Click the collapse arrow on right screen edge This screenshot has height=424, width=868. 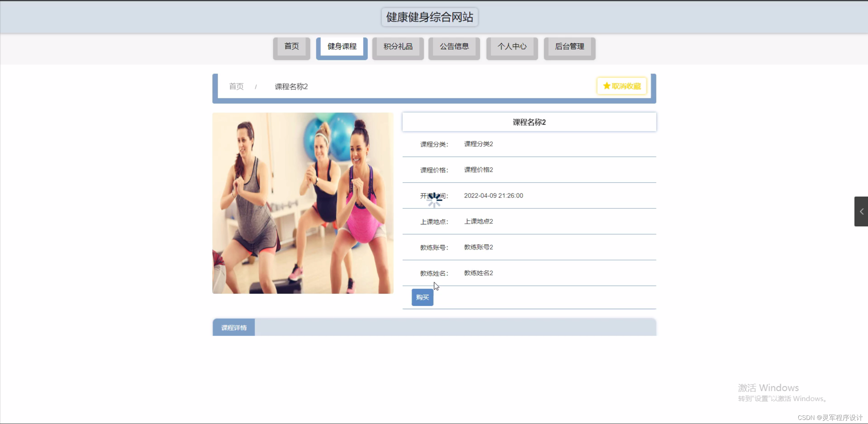click(x=861, y=211)
